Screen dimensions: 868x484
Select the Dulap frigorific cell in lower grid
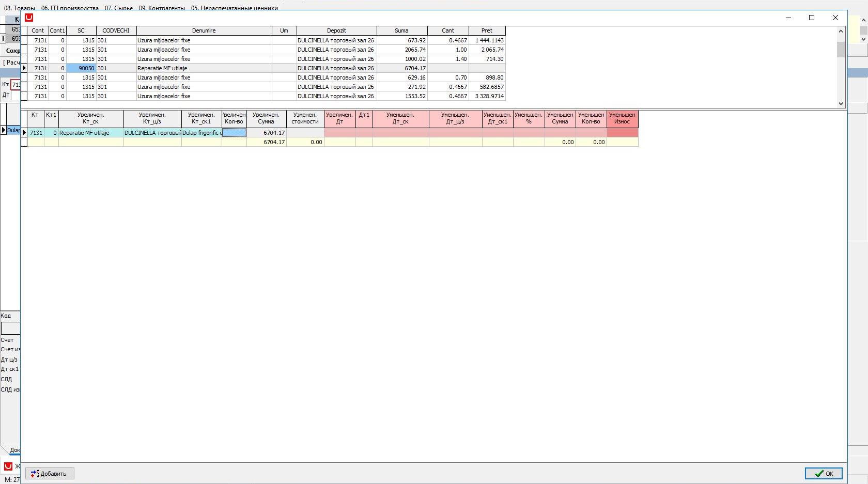pos(202,133)
